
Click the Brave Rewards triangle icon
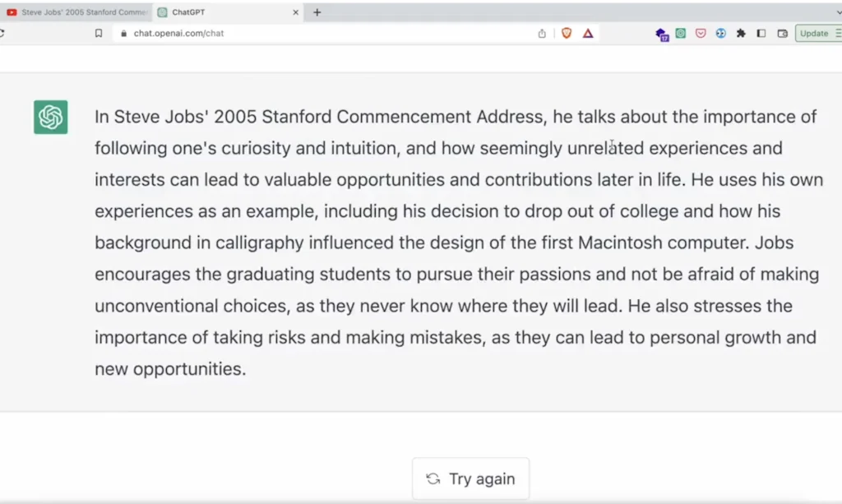click(587, 33)
